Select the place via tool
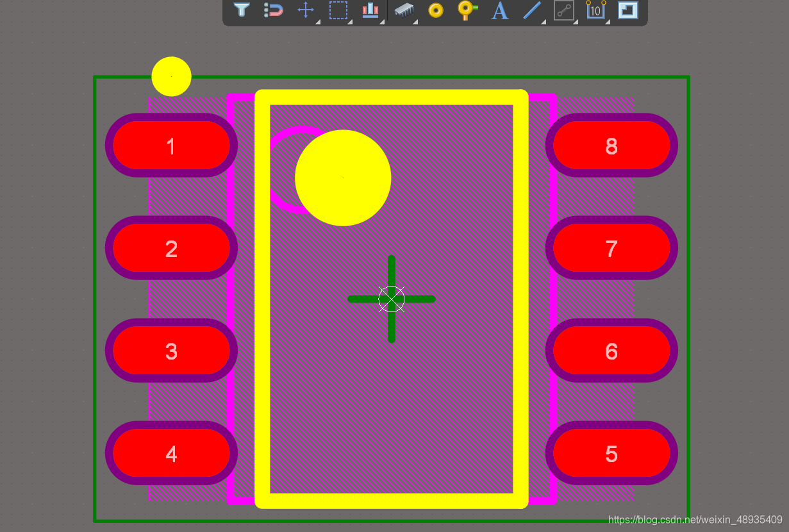The width and height of the screenshot is (789, 532). 467,10
